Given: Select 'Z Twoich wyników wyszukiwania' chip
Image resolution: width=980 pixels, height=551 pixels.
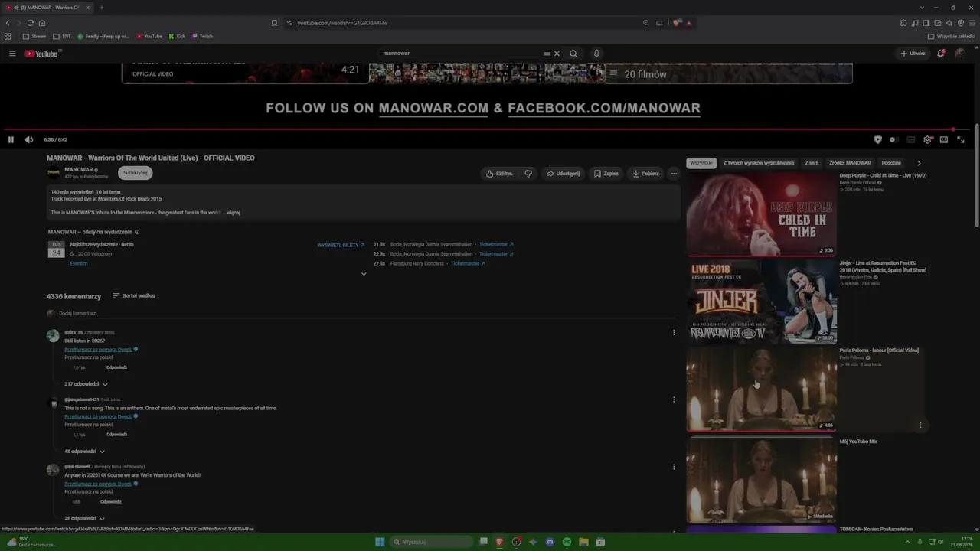Looking at the screenshot, I should coord(759,163).
